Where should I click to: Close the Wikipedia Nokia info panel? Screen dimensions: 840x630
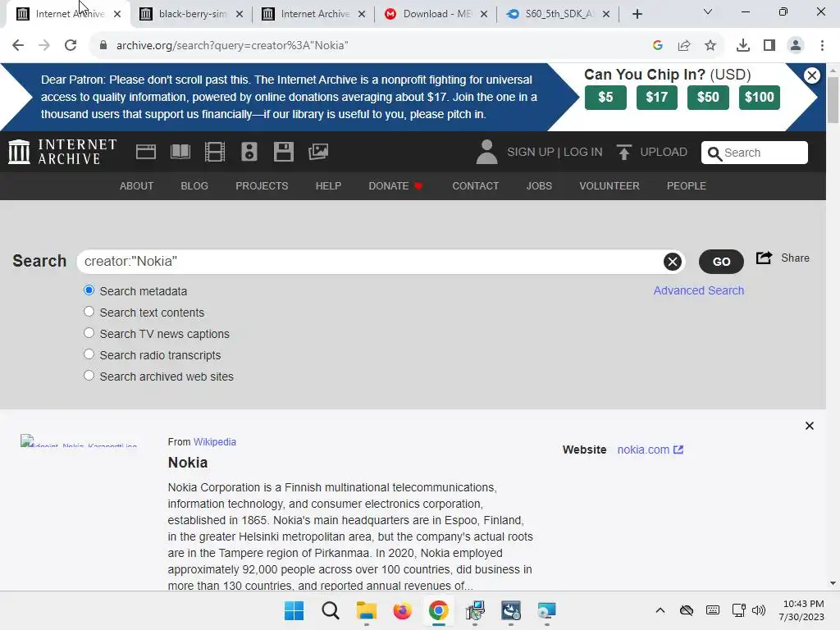tap(810, 426)
